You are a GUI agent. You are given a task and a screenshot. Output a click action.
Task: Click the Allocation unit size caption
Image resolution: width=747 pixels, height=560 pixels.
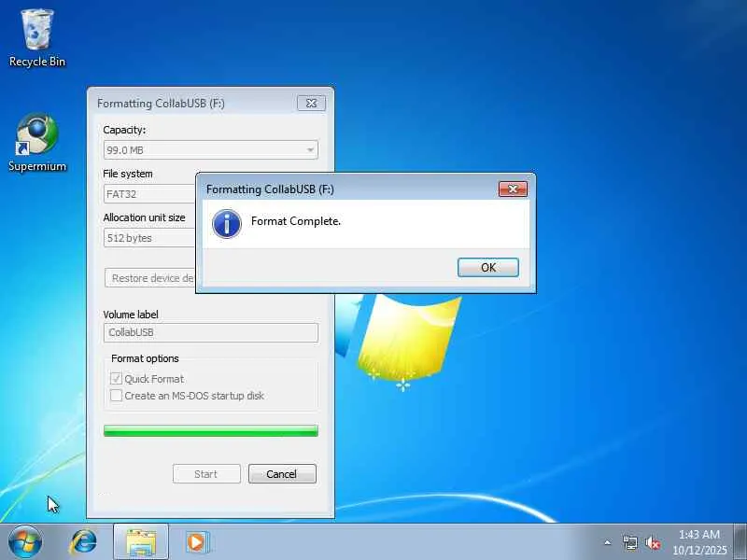(144, 217)
